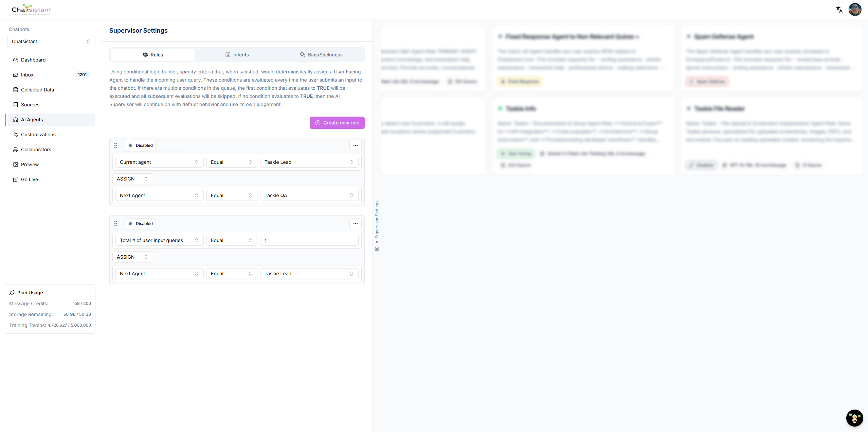Switch to the Bias/Stickiness tab
This screenshot has height=432, width=868.
coord(321,55)
